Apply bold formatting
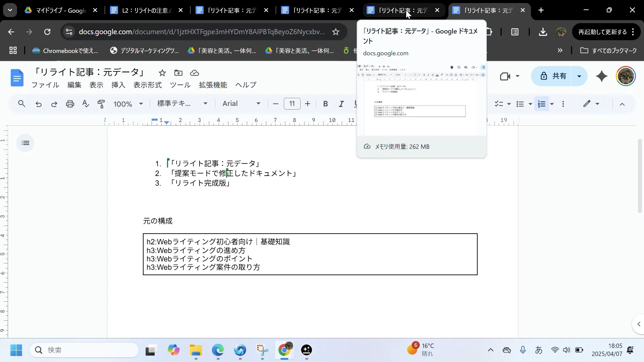Viewport: 644px width, 362px height. (x=325, y=104)
